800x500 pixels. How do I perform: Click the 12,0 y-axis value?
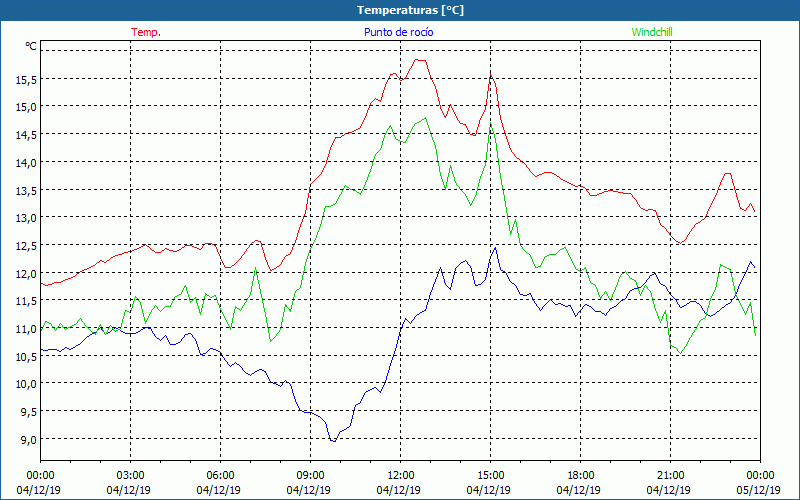[24, 273]
